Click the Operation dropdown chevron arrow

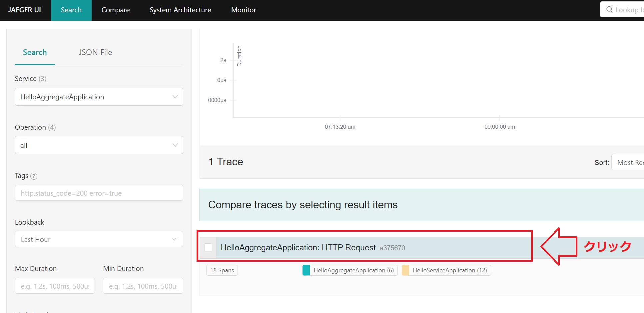tap(175, 145)
